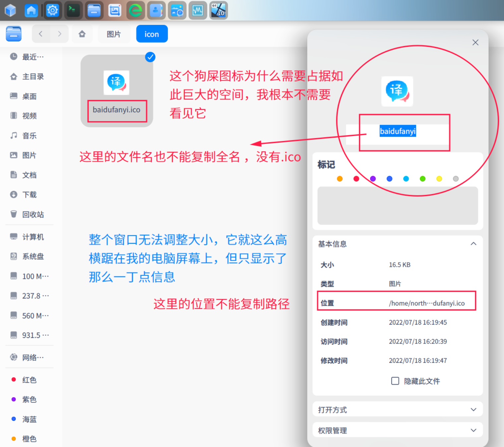
Task: Go forward with the right arrow button
Action: coord(59,34)
